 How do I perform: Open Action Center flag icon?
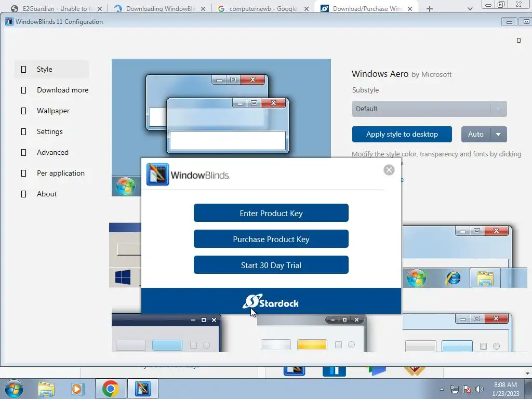pos(467,390)
